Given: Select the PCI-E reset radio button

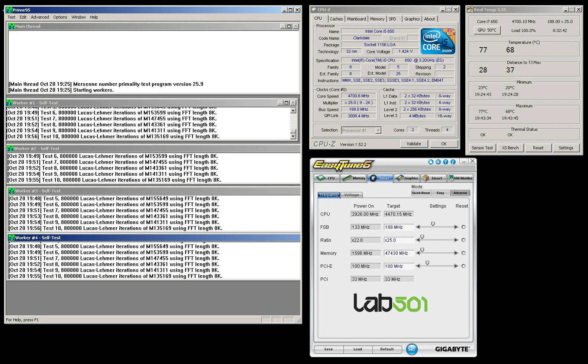Looking at the screenshot, I should (x=463, y=266).
